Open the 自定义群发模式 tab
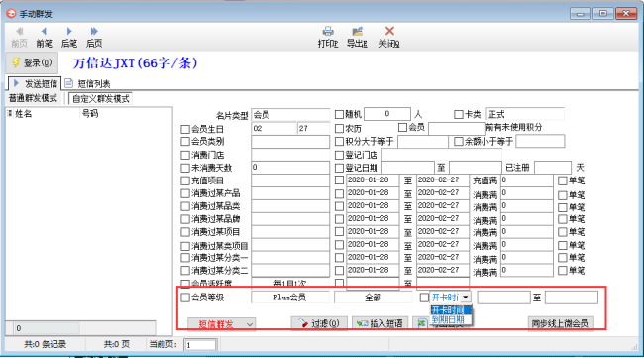Image resolution: width=644 pixels, height=358 pixels. click(101, 98)
